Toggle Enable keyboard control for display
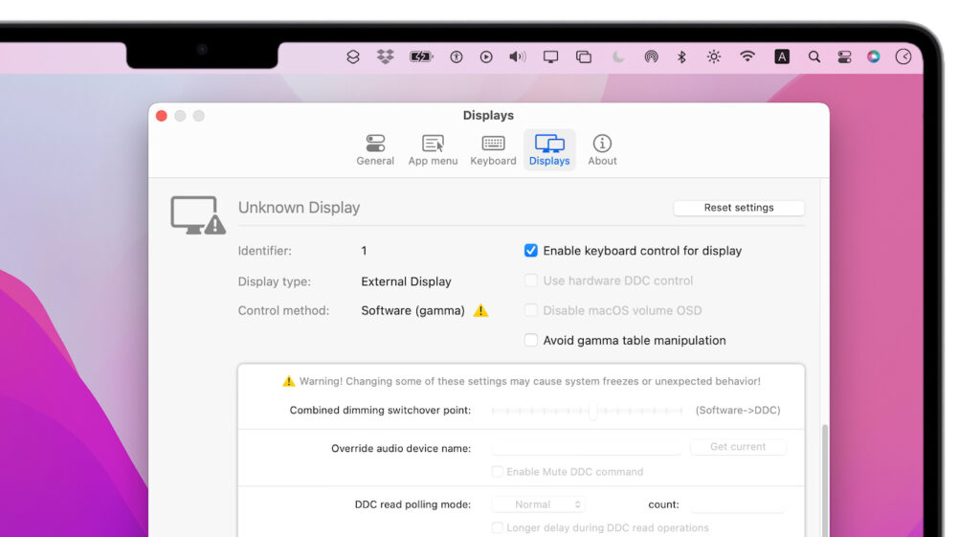 [x=530, y=251]
